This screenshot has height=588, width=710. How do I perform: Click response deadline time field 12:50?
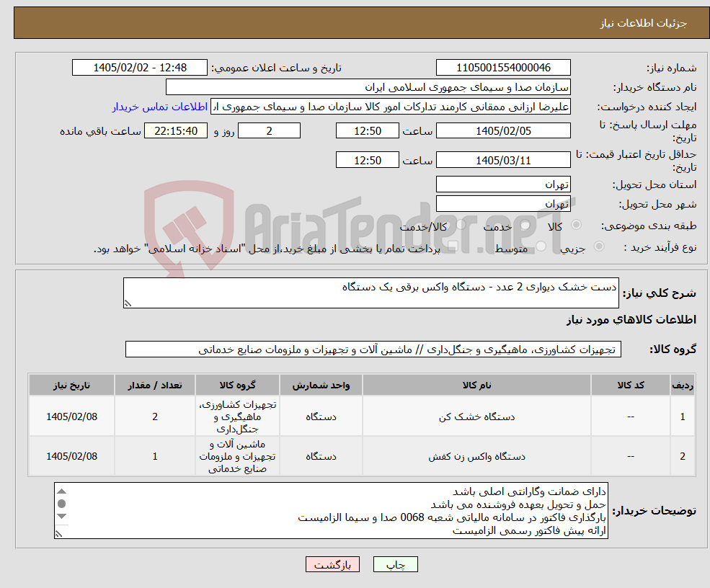(x=367, y=131)
